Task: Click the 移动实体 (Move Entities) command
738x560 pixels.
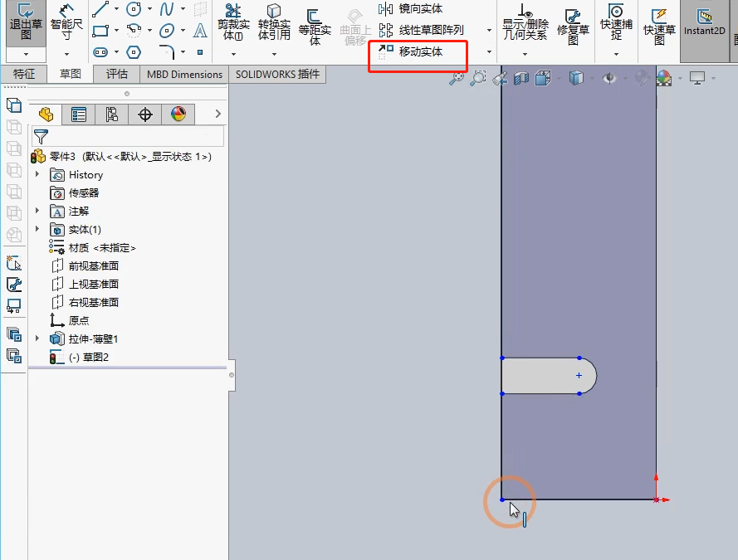Action: pyautogui.click(x=421, y=51)
